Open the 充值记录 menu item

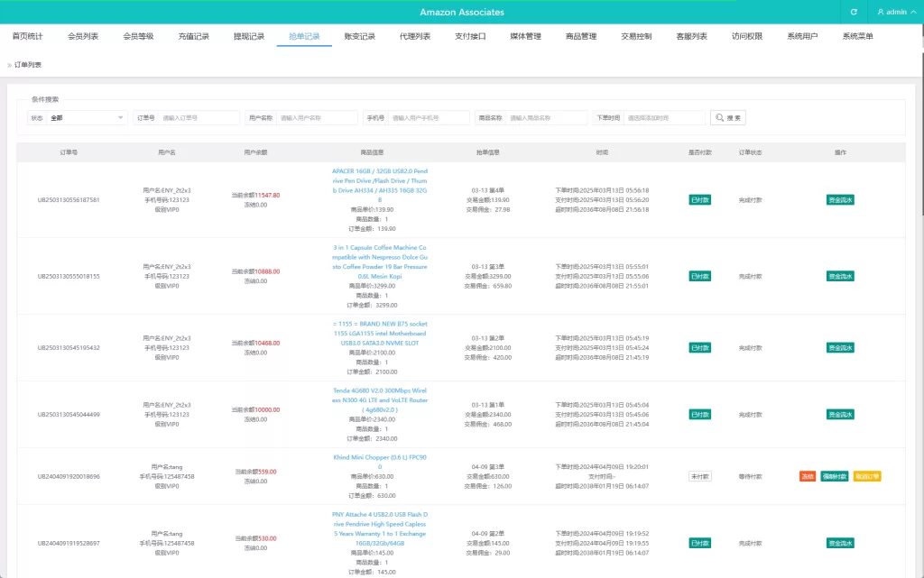tap(193, 36)
